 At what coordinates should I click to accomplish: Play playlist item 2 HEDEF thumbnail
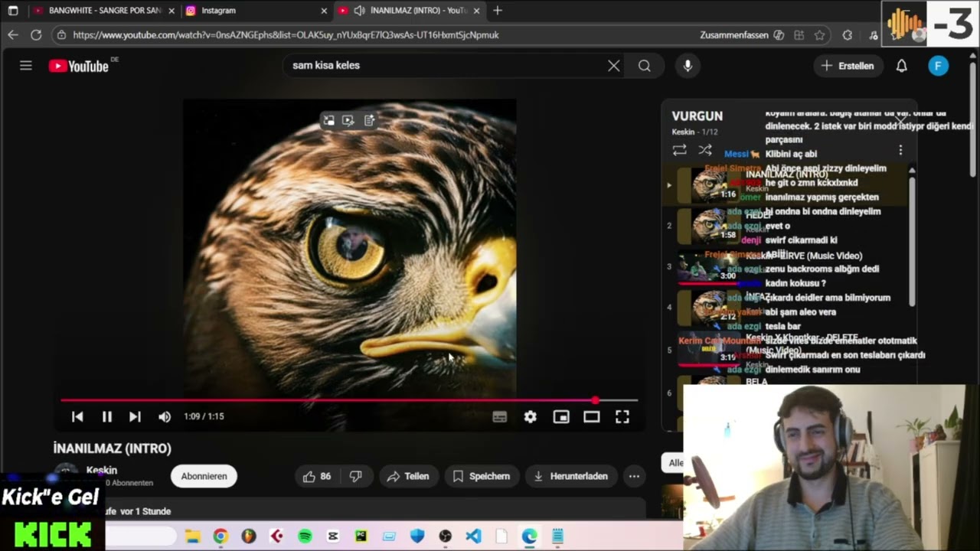click(710, 226)
